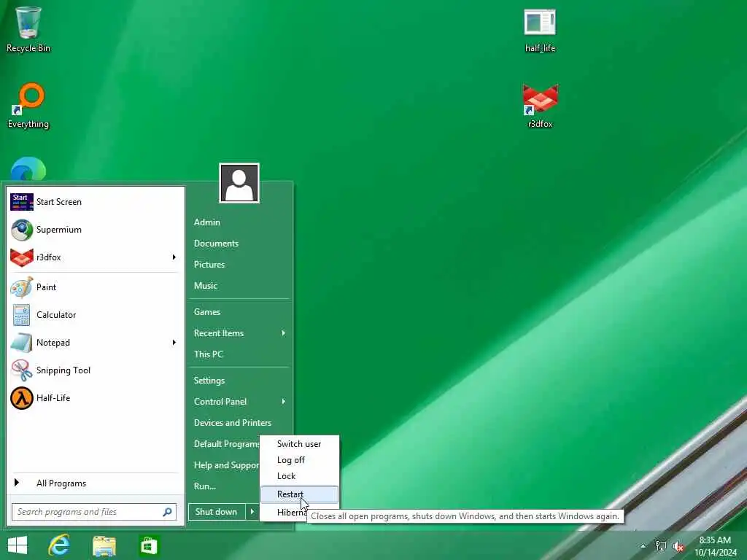The height and width of the screenshot is (560, 747).
Task: Show hidden tray icons arrow
Action: (x=643, y=546)
